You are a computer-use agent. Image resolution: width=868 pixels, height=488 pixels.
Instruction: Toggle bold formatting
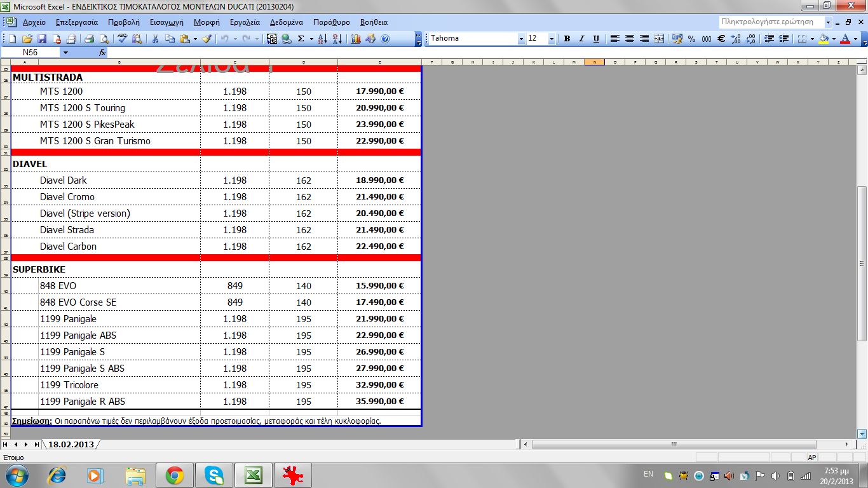click(x=567, y=39)
